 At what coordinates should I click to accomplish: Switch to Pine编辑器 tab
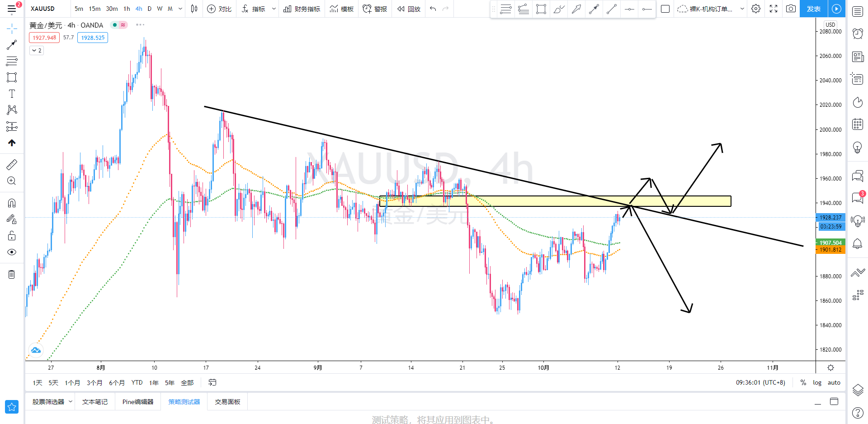138,402
